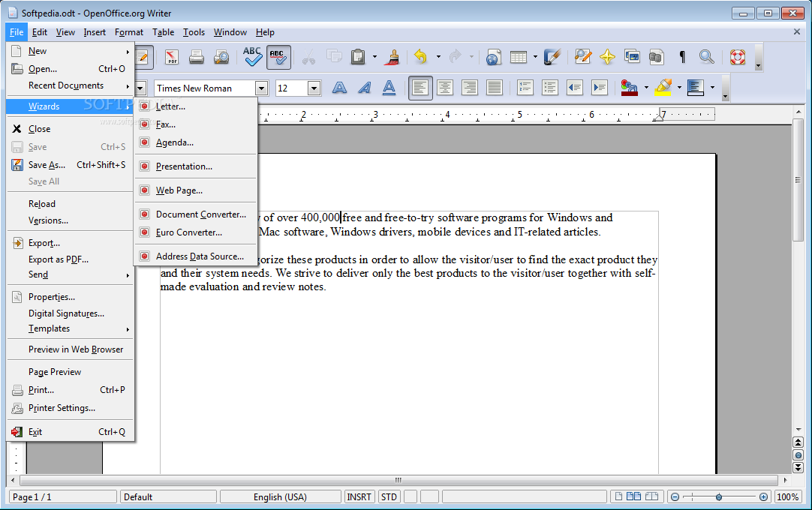The width and height of the screenshot is (812, 510).
Task: Expand the Times New Roman font list
Action: tap(261, 88)
